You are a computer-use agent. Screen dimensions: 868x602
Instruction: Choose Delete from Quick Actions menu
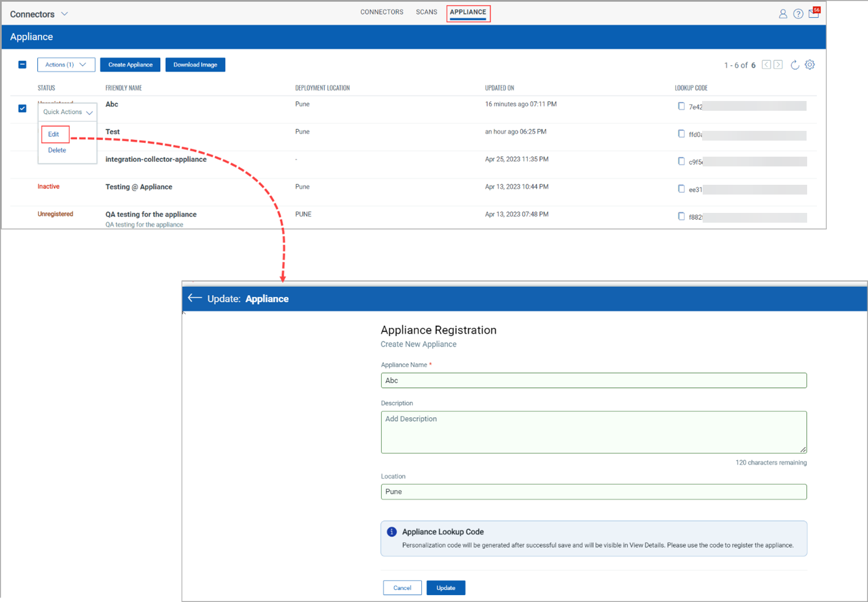tap(57, 150)
